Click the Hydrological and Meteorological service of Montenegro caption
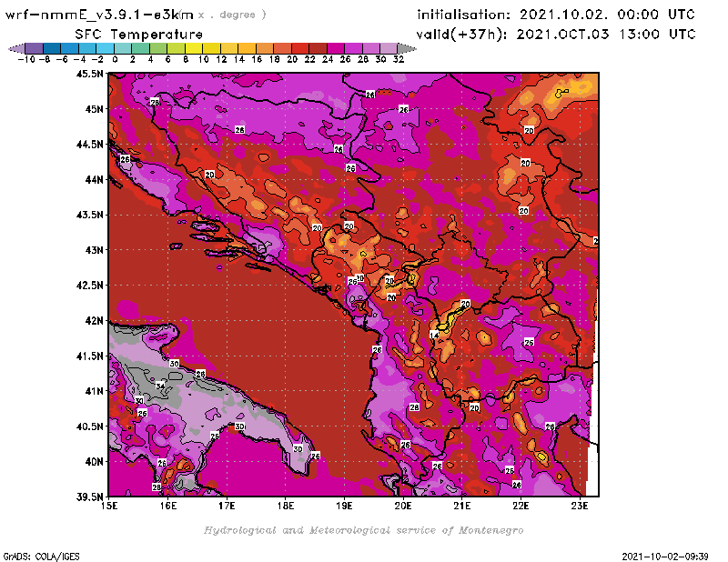Screen dimensions: 728x562 pyautogui.click(x=363, y=529)
